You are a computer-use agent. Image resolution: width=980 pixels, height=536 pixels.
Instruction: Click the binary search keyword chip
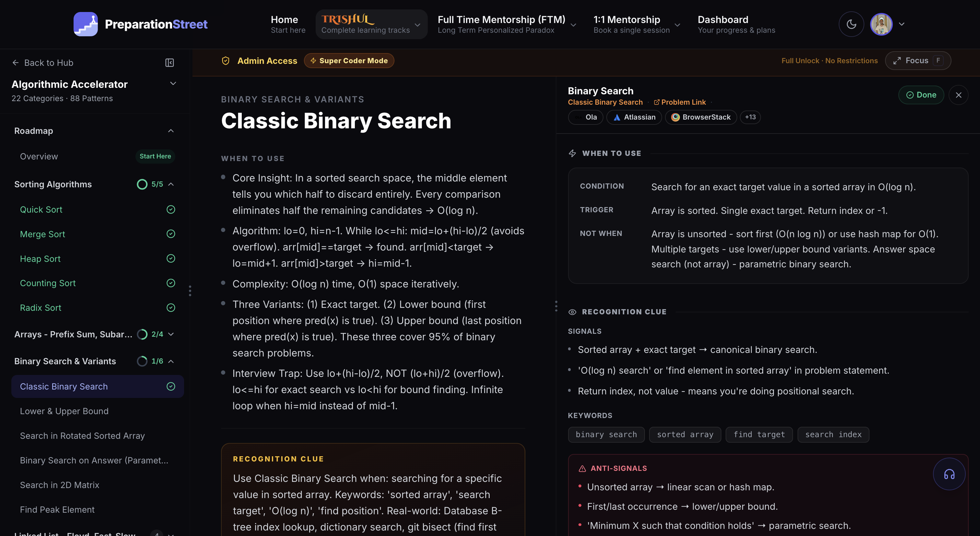pyautogui.click(x=606, y=435)
